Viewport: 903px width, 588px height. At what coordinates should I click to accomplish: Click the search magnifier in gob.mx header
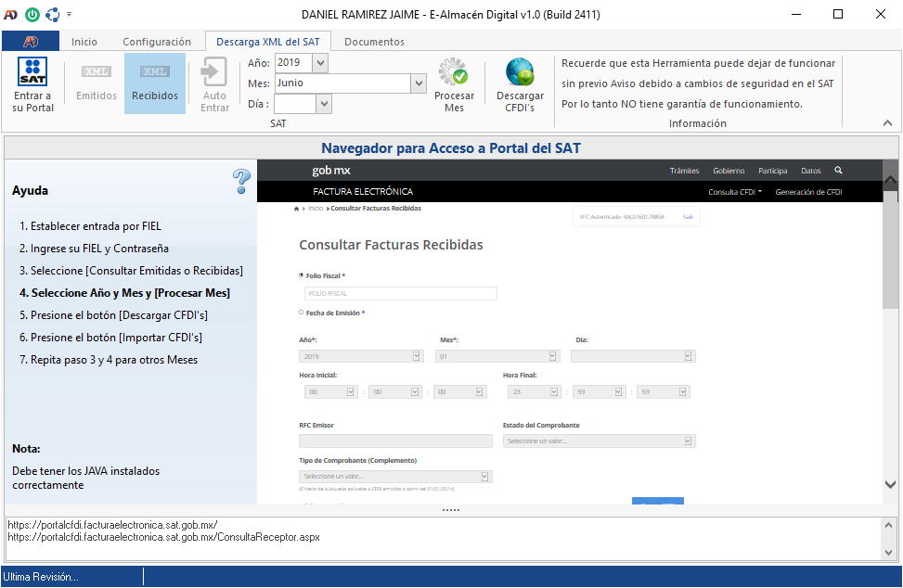tap(839, 171)
